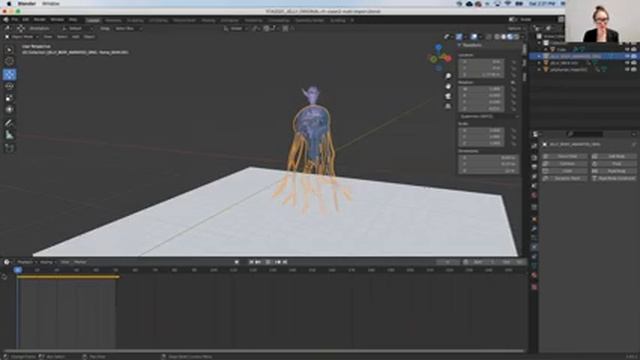The width and height of the screenshot is (640, 360).
Task: Toggle the camera view icon
Action: point(448,96)
